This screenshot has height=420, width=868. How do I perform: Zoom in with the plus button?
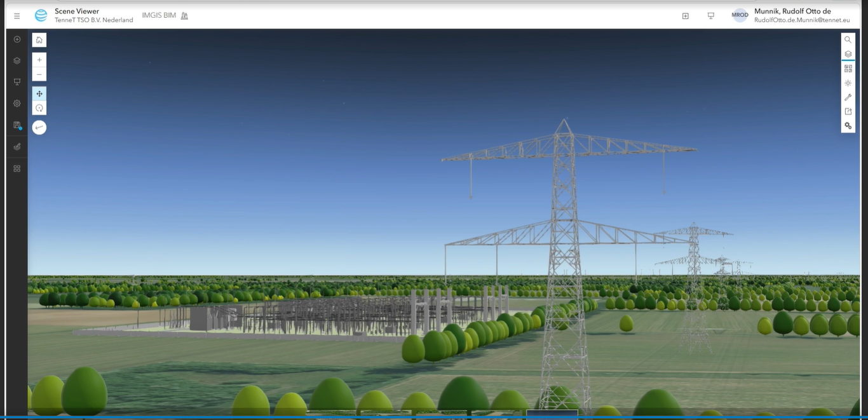click(39, 60)
